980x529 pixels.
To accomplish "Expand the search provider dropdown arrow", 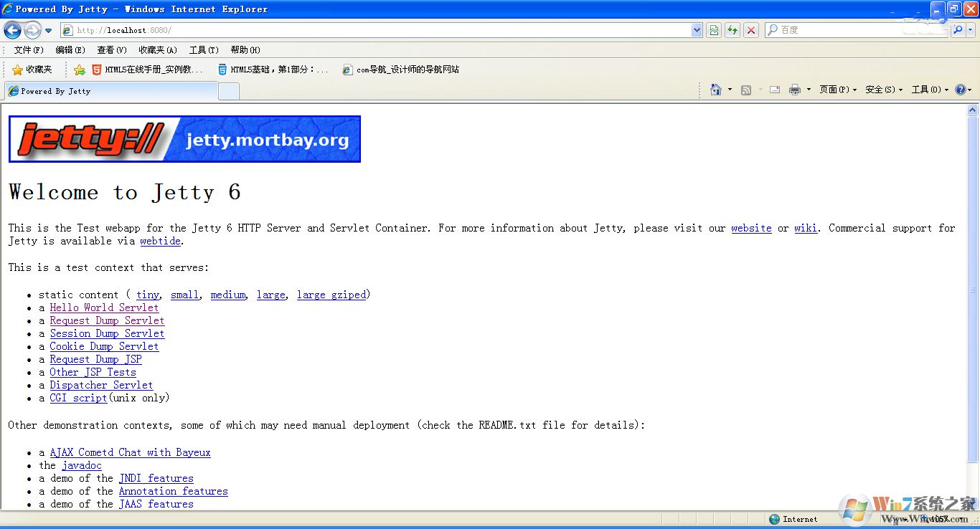I will pyautogui.click(x=971, y=30).
